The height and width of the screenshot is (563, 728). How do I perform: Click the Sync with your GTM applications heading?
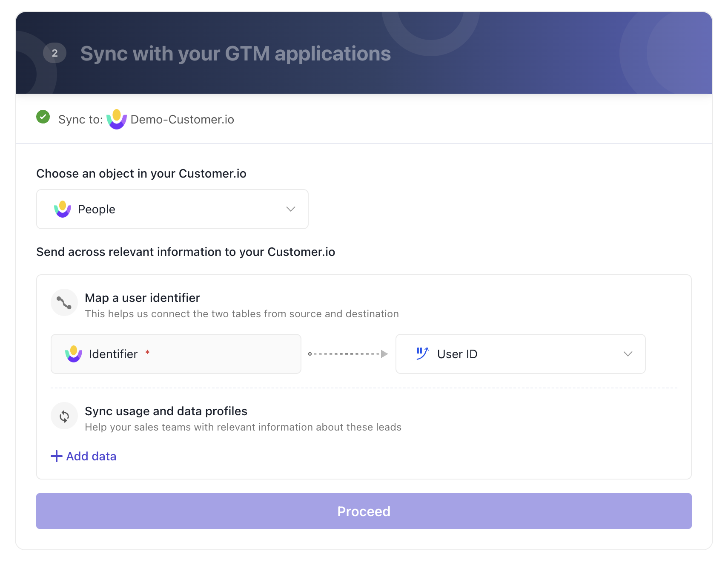[x=235, y=54]
